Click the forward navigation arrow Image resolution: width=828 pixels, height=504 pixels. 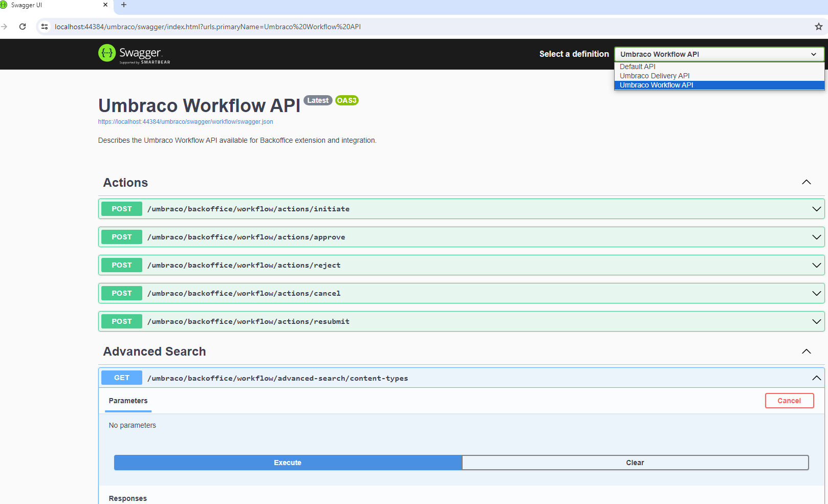4,27
